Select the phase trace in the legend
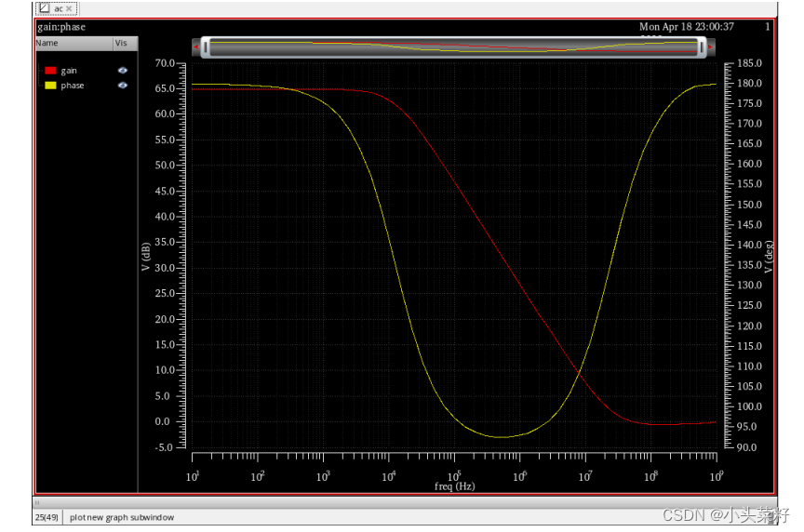The width and height of the screenshot is (804, 532). [x=73, y=86]
